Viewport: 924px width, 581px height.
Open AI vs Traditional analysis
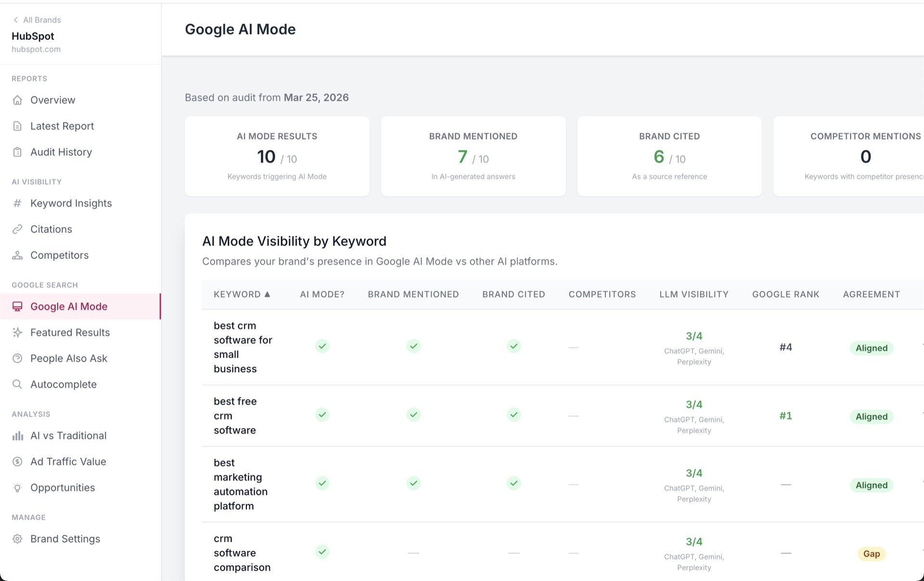[x=80, y=436]
